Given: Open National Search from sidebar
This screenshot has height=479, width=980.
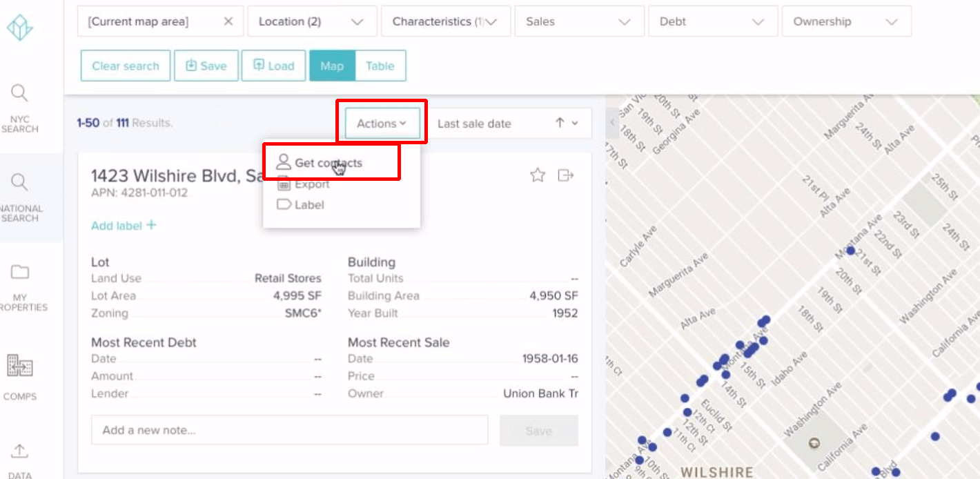Looking at the screenshot, I should [20, 198].
